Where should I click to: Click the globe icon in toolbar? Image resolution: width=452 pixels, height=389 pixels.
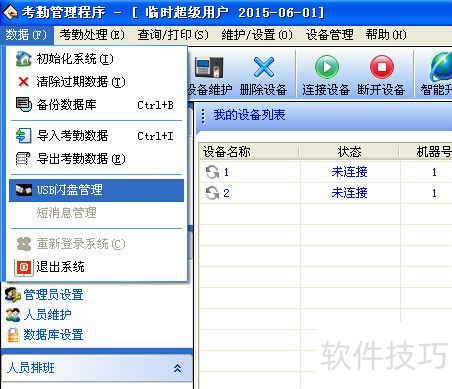[x=441, y=68]
